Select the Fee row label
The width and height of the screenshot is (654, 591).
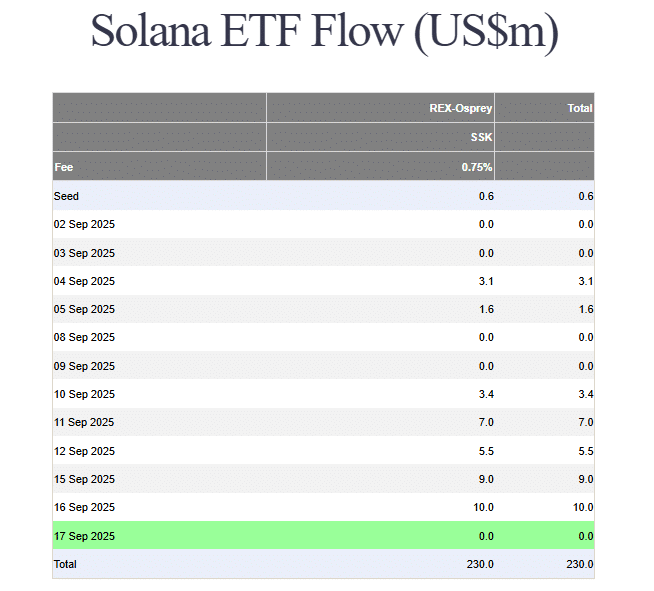pyautogui.click(x=64, y=167)
